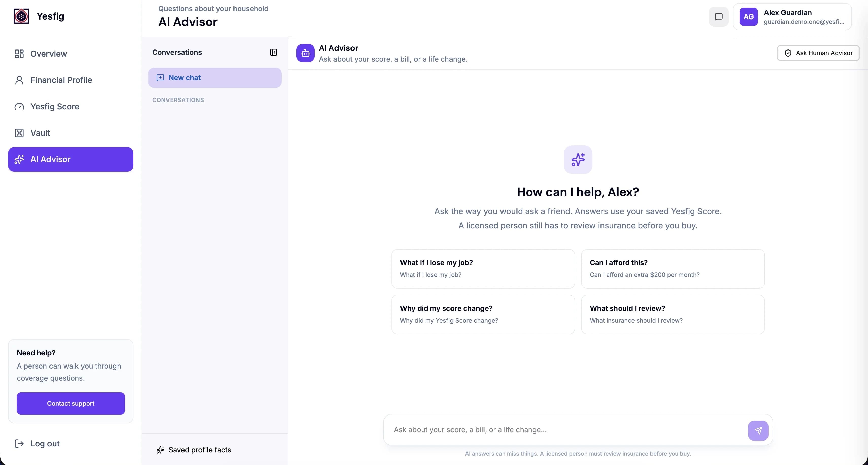Click the Overview grid icon
Image resolution: width=868 pixels, height=465 pixels.
19,54
